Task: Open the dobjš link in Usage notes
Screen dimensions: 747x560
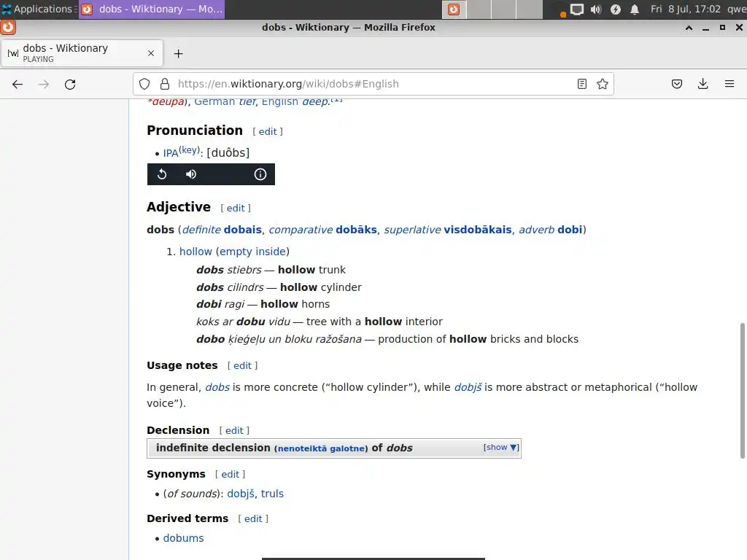Action: pyautogui.click(x=468, y=388)
